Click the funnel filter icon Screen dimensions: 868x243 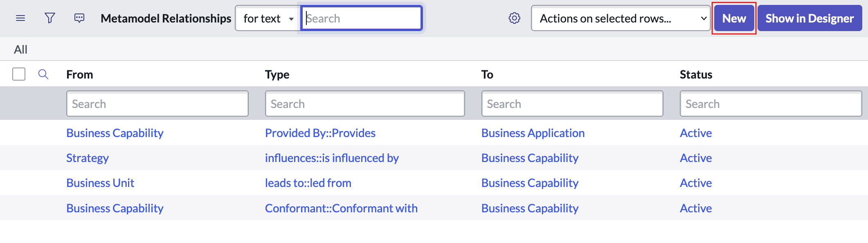tap(50, 18)
